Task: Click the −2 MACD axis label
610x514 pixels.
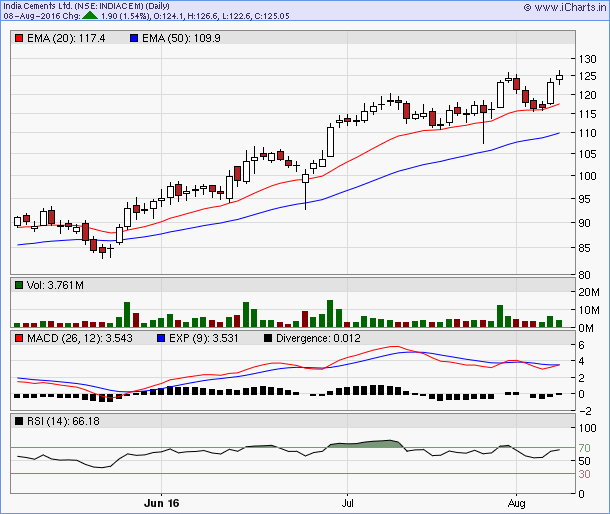Action: (x=585, y=411)
